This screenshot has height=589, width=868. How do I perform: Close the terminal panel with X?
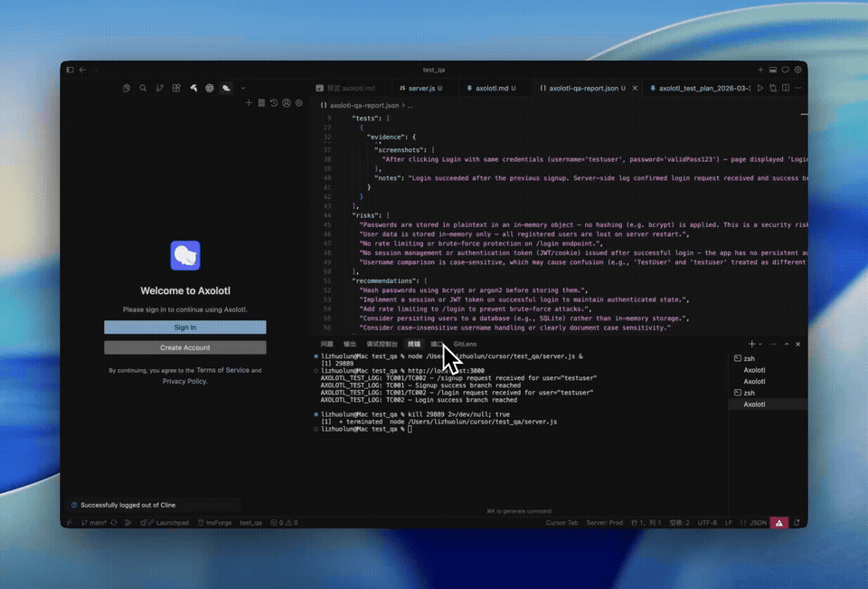797,344
